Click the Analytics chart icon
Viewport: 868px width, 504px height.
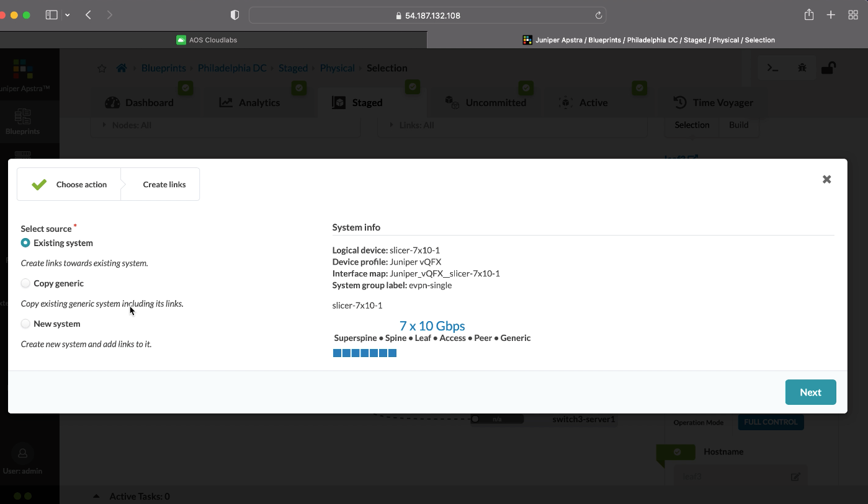(x=225, y=102)
